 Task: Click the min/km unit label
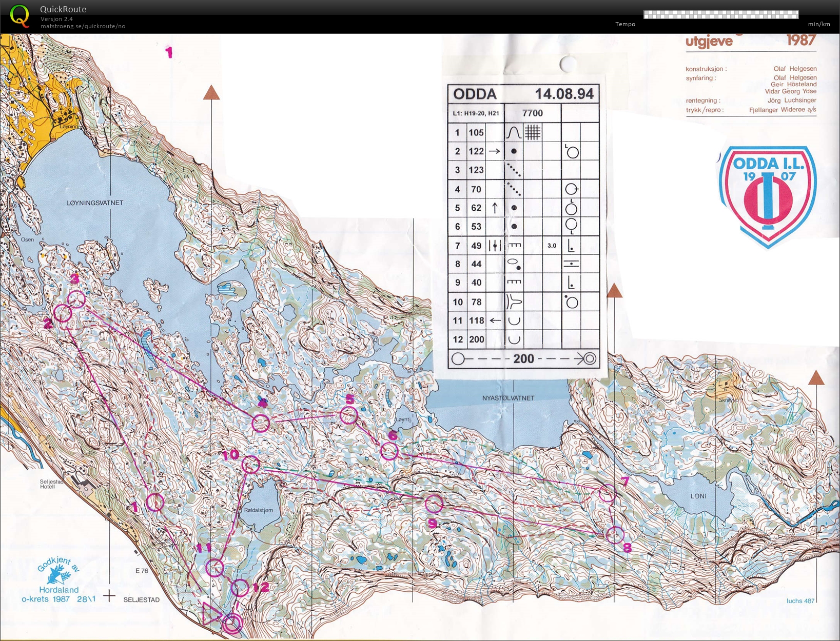819,24
